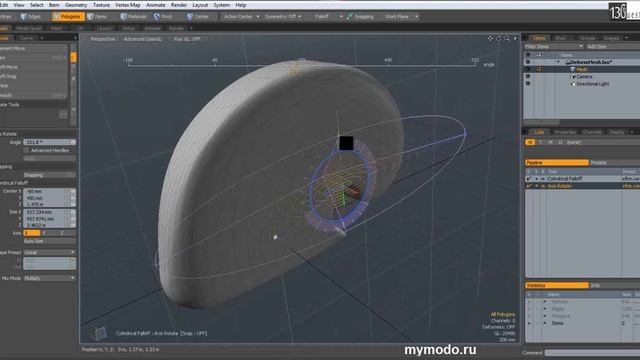Image resolution: width=640 pixels, height=360 pixels.
Task: Select the Mesh item in list
Action: [x=582, y=69]
